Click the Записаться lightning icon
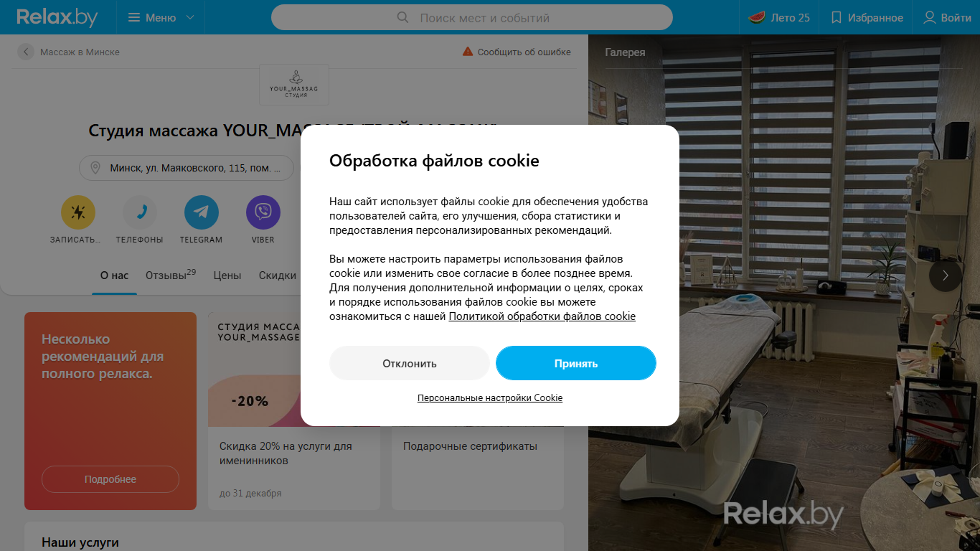This screenshot has width=980, height=551. click(x=78, y=212)
